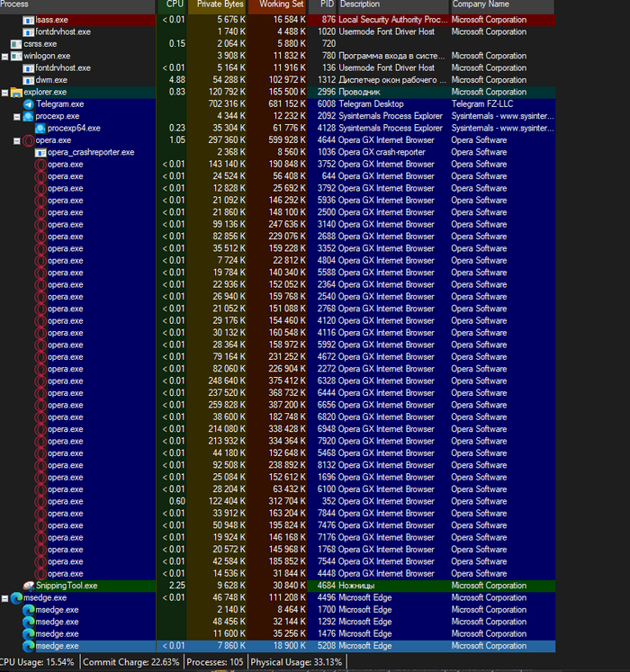This screenshot has width=630, height=672.
Task: Click the dwm.exe process icon
Action: click(29, 80)
